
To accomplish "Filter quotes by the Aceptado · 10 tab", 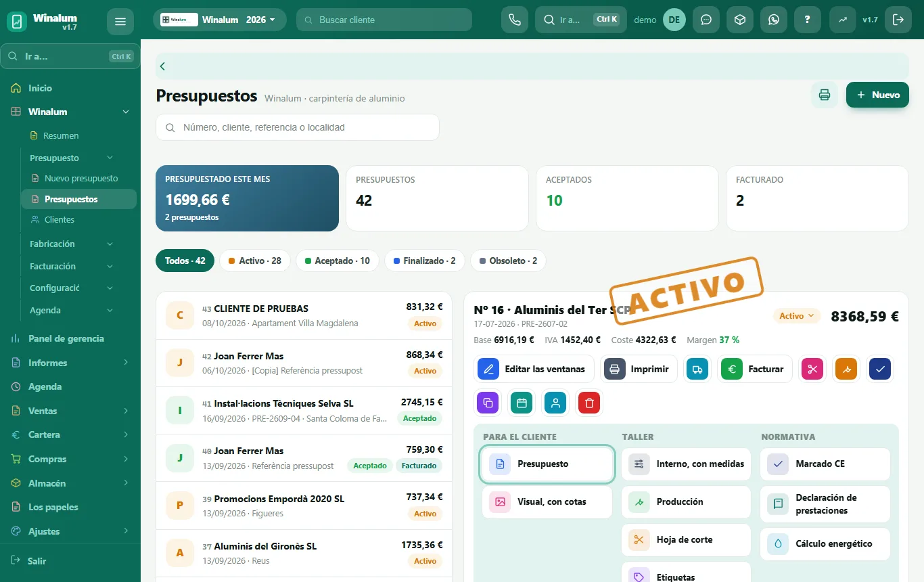I will tap(338, 261).
